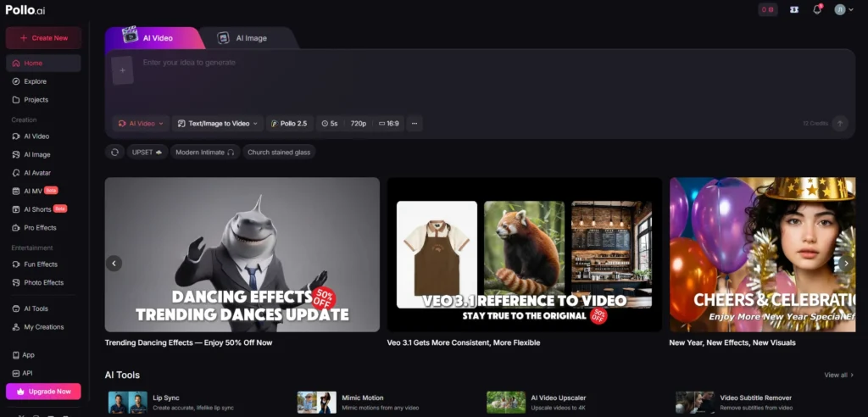Image resolution: width=868 pixels, height=417 pixels.
Task: Open the more options ellipsis button
Action: (415, 124)
